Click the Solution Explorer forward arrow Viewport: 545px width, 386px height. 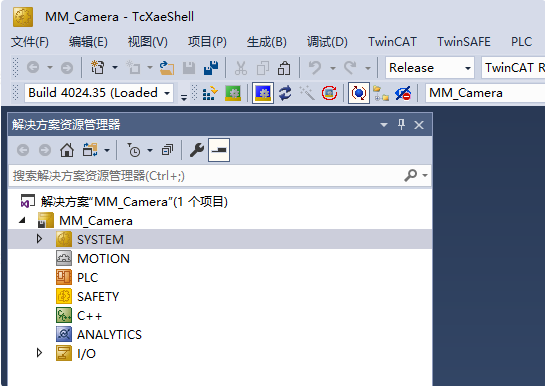pyautogui.click(x=45, y=150)
